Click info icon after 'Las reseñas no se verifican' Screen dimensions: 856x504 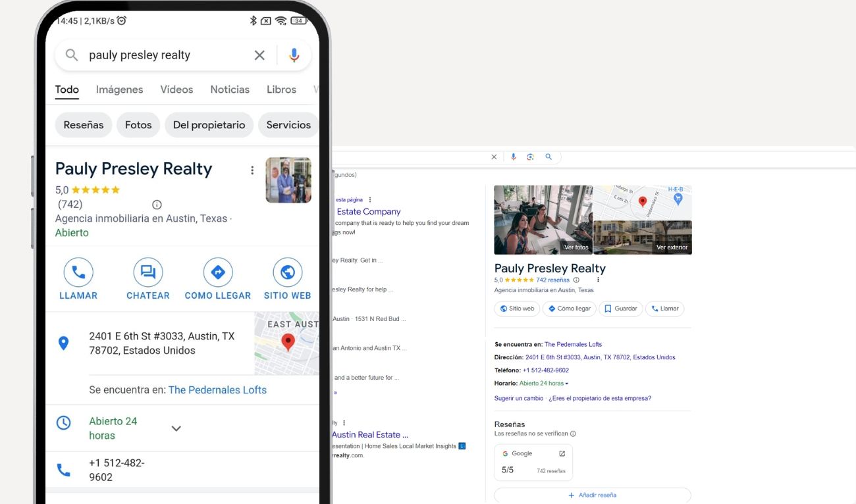(x=573, y=434)
